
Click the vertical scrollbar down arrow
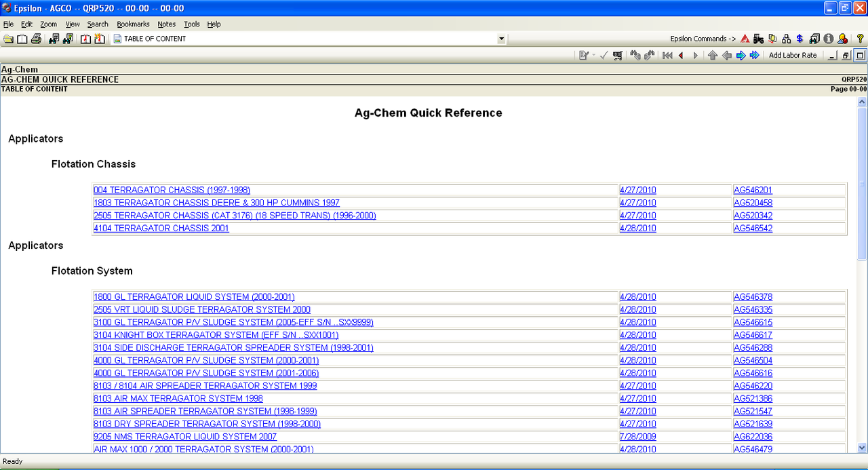point(862,448)
